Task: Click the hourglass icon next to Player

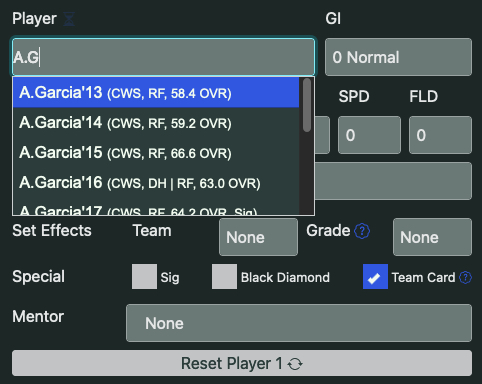Action: pos(69,19)
